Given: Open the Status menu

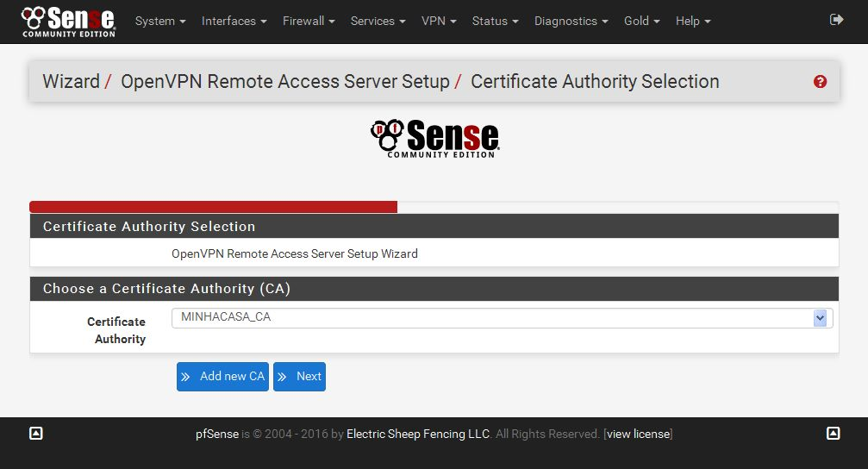Looking at the screenshot, I should 496,21.
